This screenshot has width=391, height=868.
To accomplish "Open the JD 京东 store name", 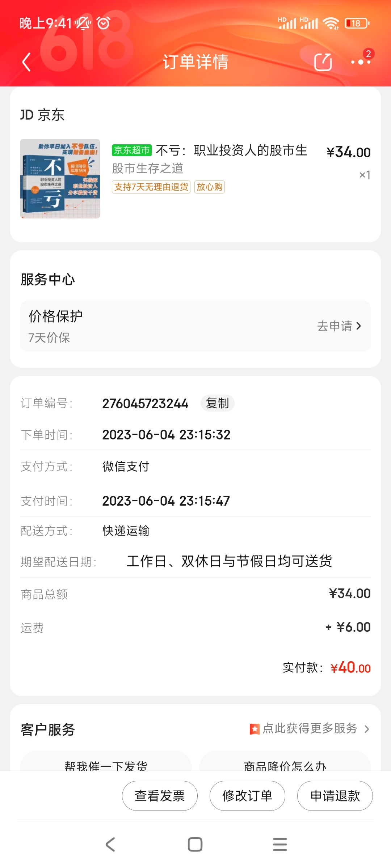I will [42, 115].
